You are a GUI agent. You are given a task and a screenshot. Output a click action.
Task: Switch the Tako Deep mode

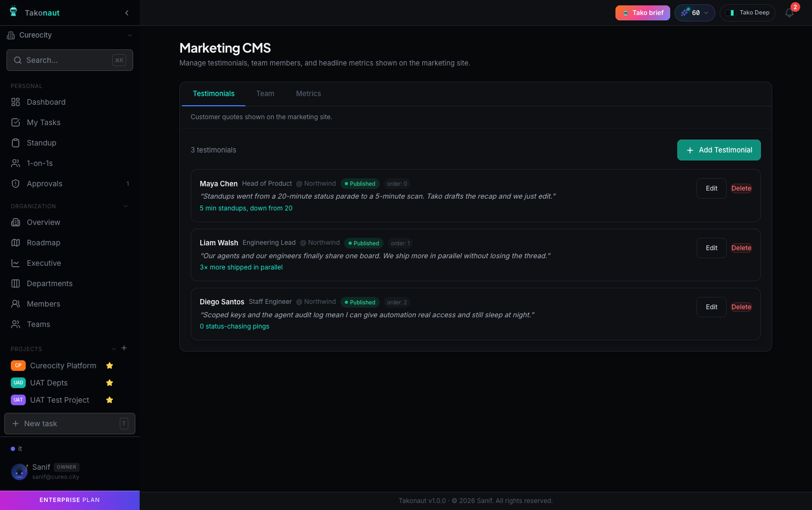point(748,13)
